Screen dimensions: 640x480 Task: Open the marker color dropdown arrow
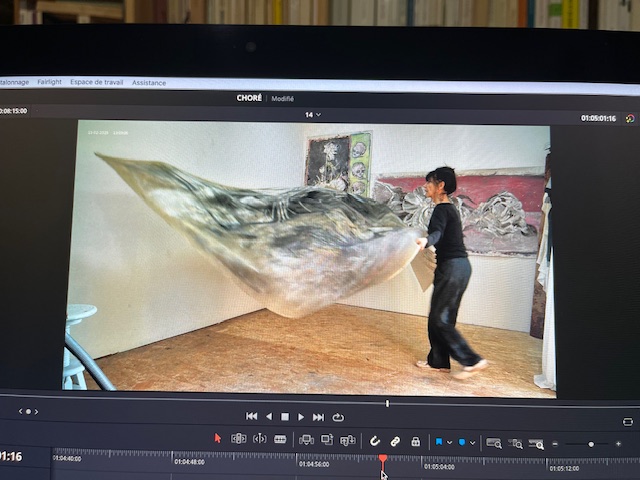(473, 442)
